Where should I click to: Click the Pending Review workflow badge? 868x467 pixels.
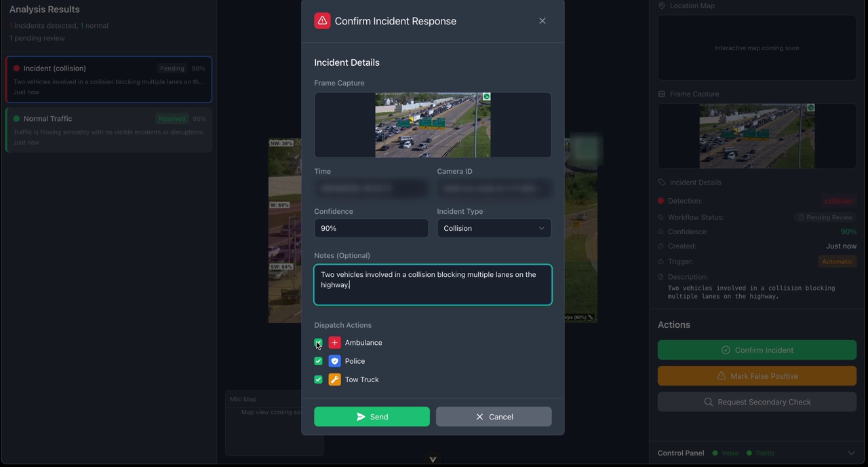825,217
